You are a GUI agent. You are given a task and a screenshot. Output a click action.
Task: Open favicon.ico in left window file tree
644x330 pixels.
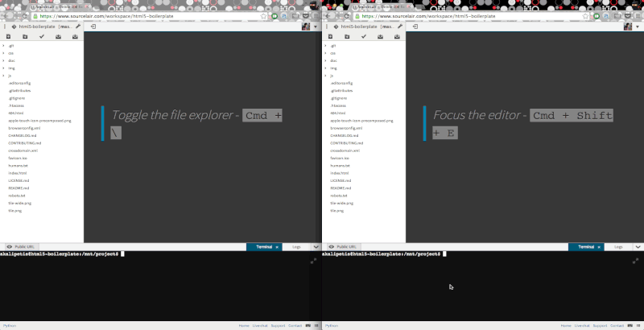click(18, 158)
